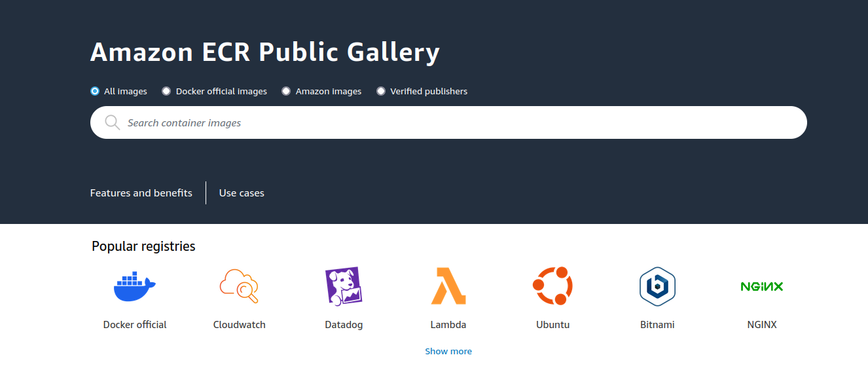Viewport: 868px width, 389px height.
Task: Click the Lambda text label
Action: click(448, 324)
